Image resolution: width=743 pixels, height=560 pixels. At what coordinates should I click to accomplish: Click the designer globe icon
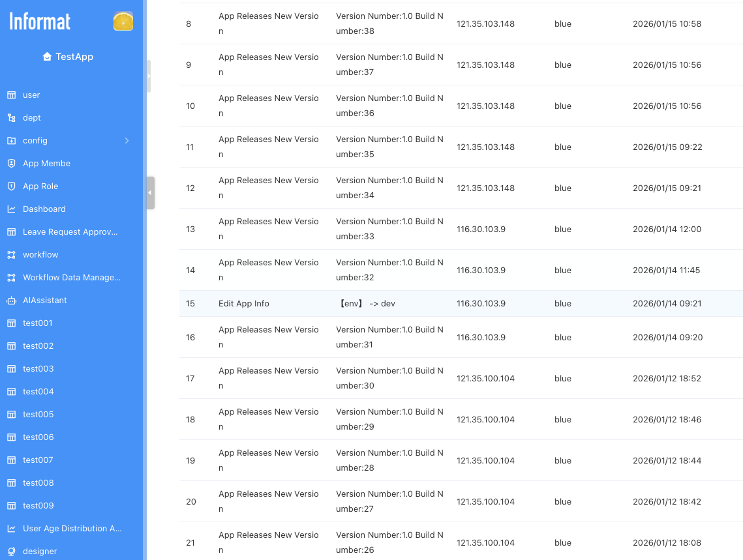(11, 552)
